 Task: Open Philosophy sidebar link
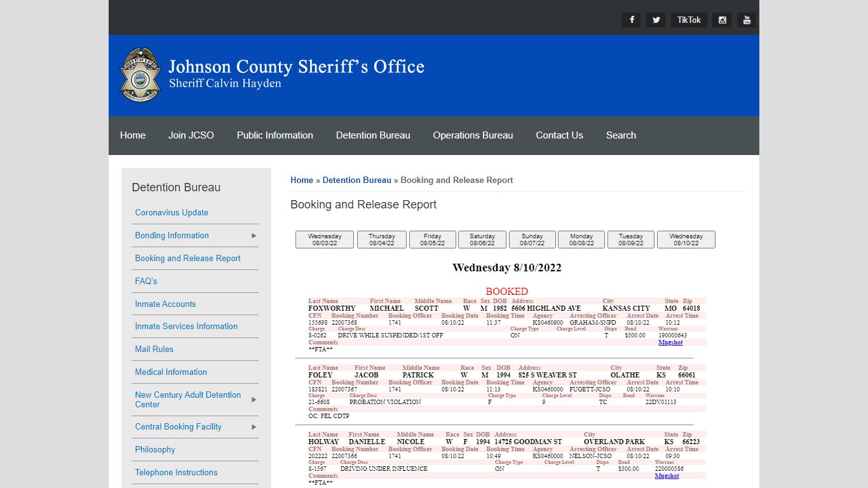point(155,450)
